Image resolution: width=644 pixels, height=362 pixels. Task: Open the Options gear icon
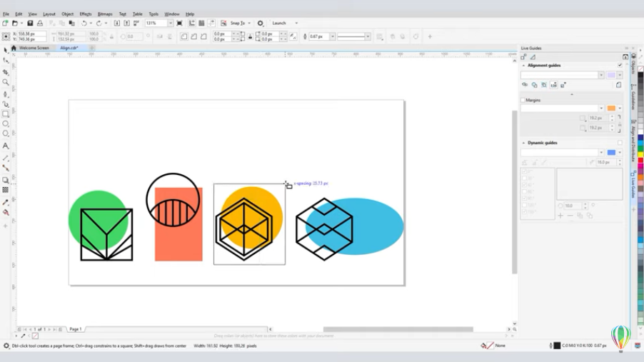[x=261, y=23]
